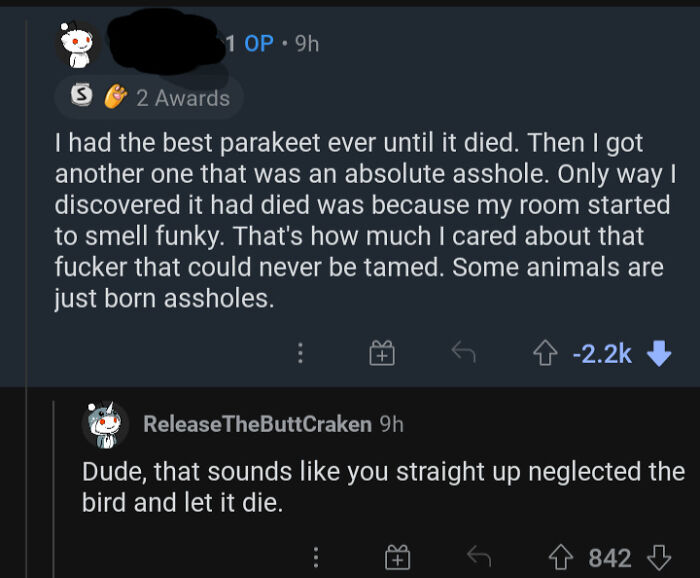Image resolution: width=700 pixels, height=578 pixels.
Task: Click the -2.2k score on OP's comment
Action: click(603, 352)
